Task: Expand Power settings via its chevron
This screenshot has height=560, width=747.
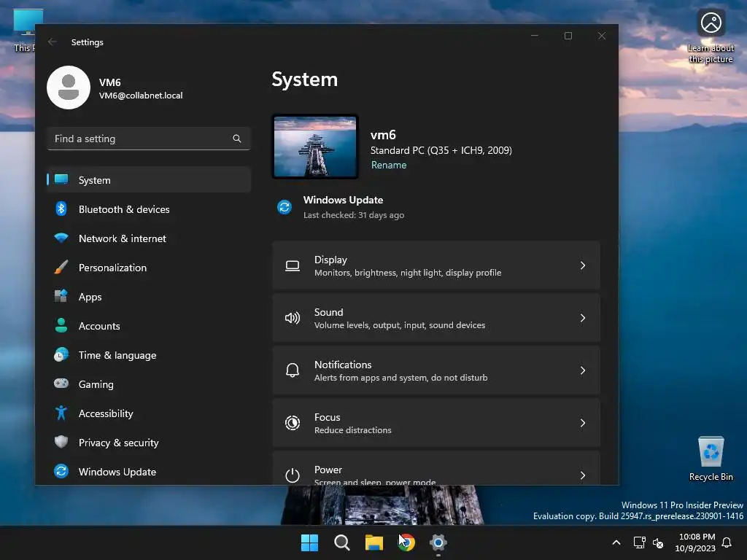Action: pos(583,475)
